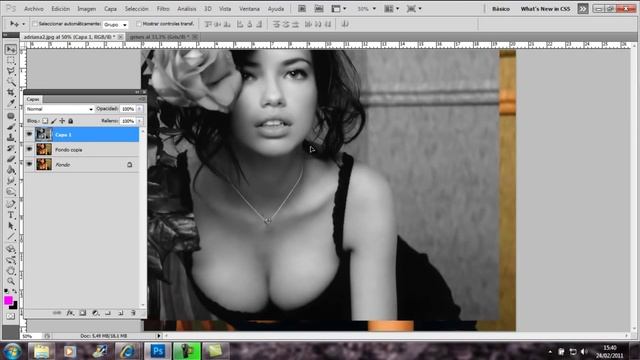Enable Mostrar controles transf. checkbox

tap(139, 24)
